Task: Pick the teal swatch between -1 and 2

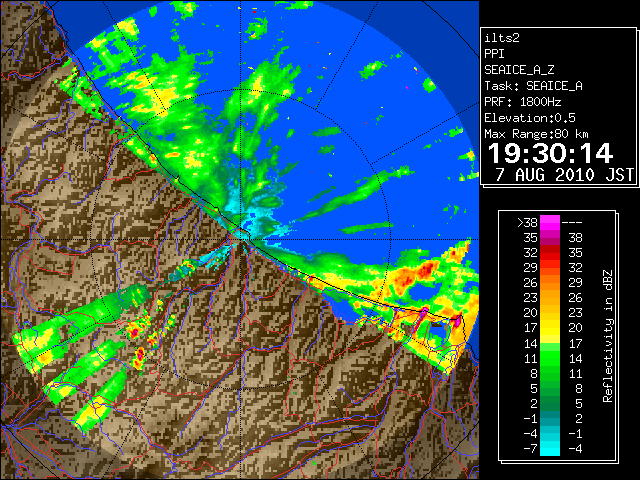Action: pyautogui.click(x=550, y=418)
